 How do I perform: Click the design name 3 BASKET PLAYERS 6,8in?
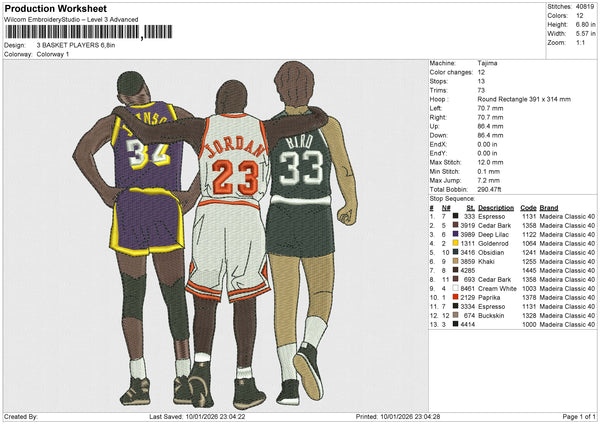coord(76,45)
